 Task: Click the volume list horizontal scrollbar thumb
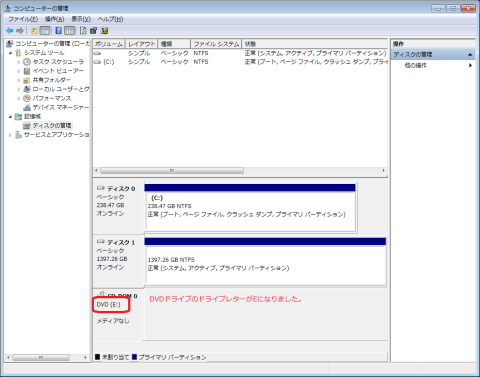point(172,170)
